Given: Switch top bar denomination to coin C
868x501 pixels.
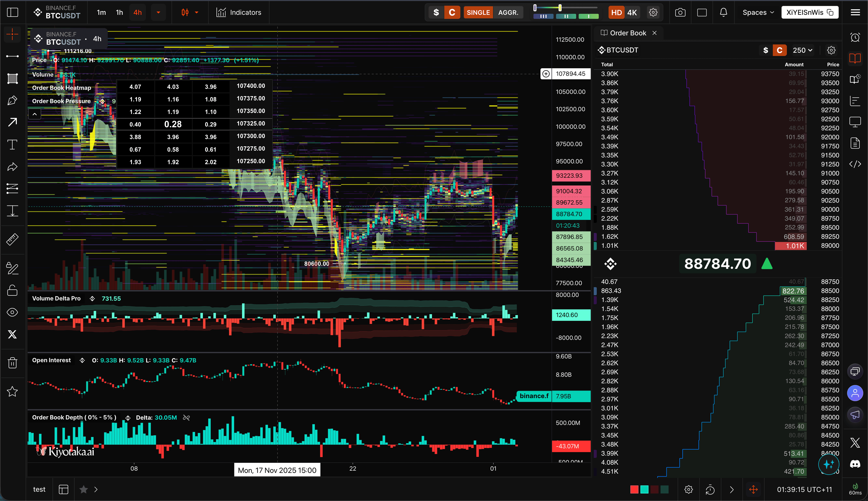Looking at the screenshot, I should tap(452, 12).
